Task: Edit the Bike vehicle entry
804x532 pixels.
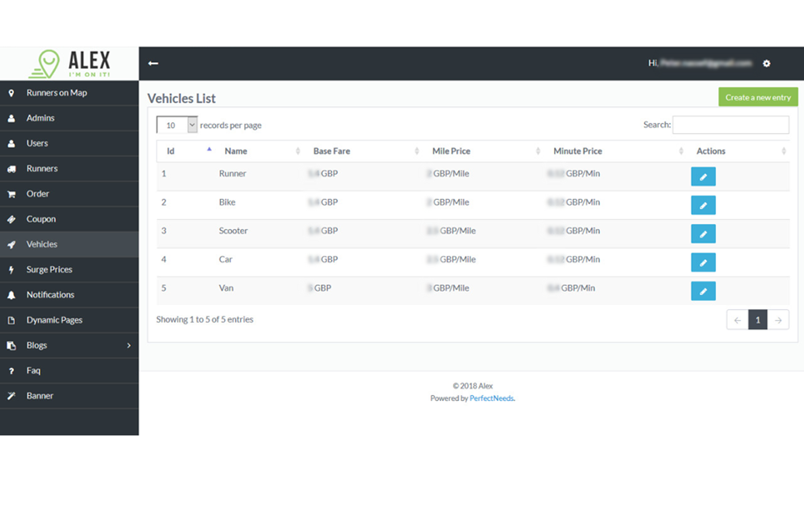Action: (x=703, y=205)
